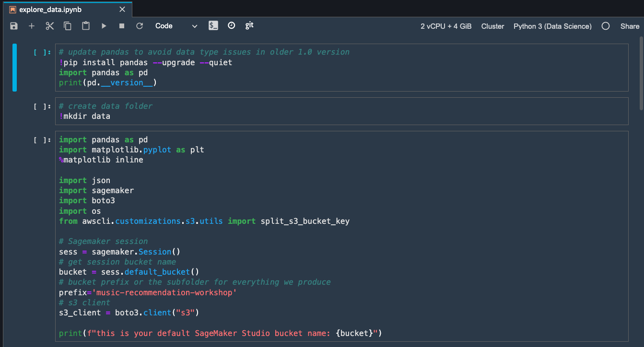
Task: Click the string 'music-recommendation-workshop'
Action: pos(164,292)
